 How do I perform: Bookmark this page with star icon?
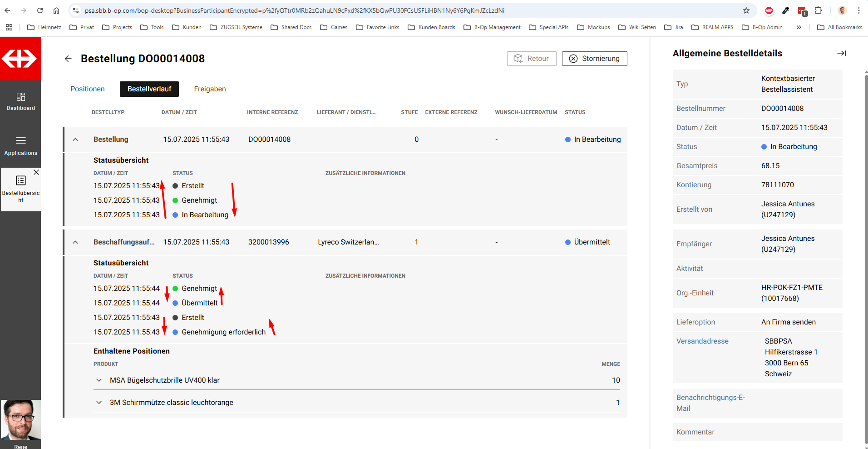click(x=746, y=10)
